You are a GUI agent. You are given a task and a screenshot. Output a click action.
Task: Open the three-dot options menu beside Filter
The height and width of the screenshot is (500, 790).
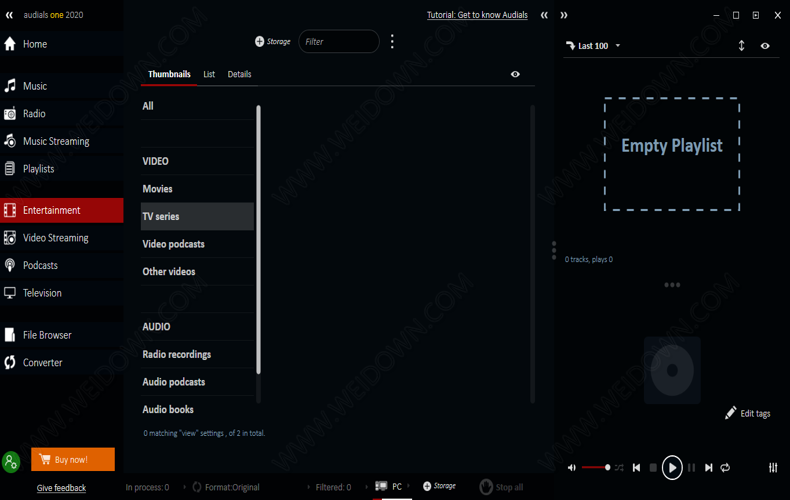tap(392, 41)
